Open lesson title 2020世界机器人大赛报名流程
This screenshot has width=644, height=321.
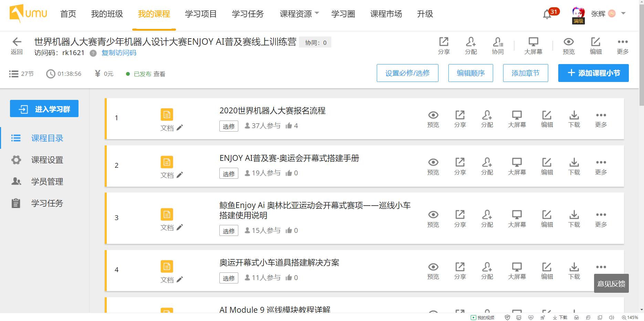[272, 111]
